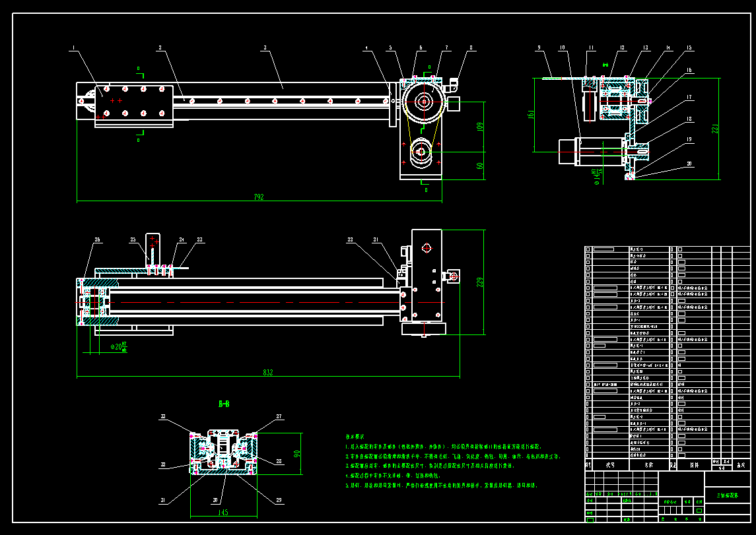Screen dimensions: 756x535
Task: Click the B-B section view title
Action: coord(224,404)
